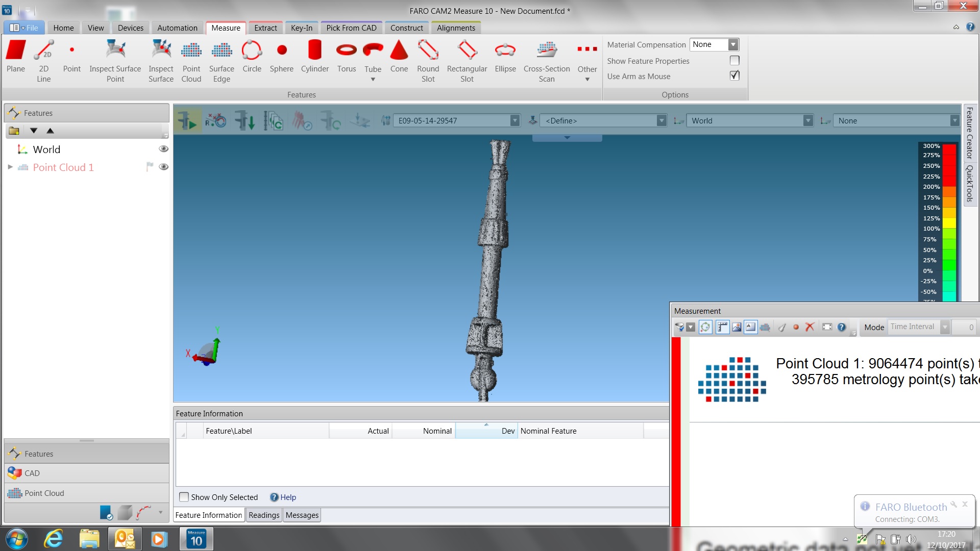This screenshot has height=551, width=980.
Task: Toggle the circular refresh button in Measurement toolbar
Action: click(705, 327)
